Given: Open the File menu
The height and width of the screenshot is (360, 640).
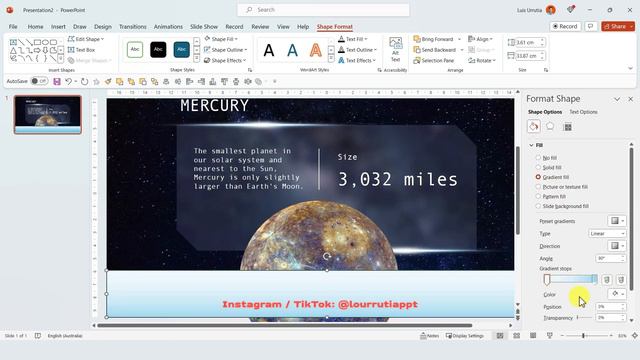Looking at the screenshot, I should (13, 27).
